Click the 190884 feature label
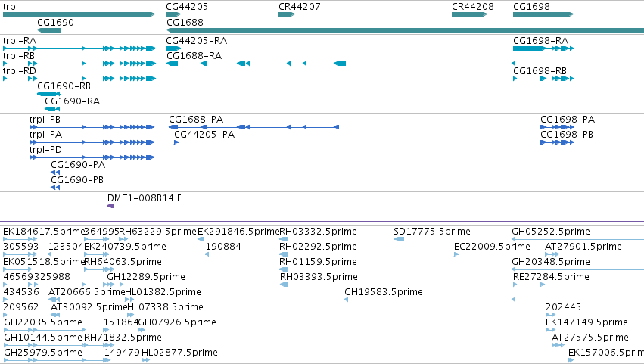The height and width of the screenshot is (364, 644). [x=223, y=247]
